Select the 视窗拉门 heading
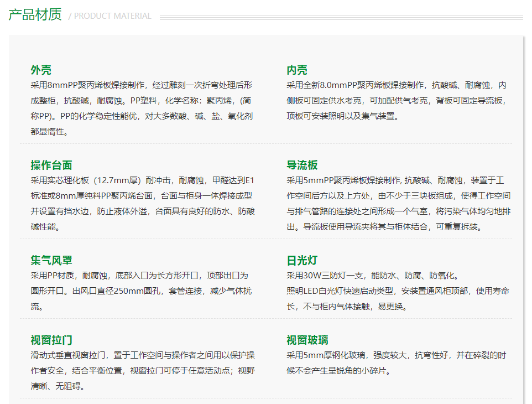Image resolution: width=532 pixels, height=404 pixels. pos(51,340)
